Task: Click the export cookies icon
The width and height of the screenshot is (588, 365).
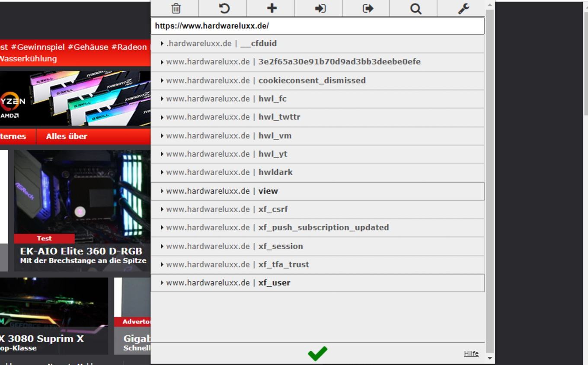Action: pyautogui.click(x=368, y=8)
